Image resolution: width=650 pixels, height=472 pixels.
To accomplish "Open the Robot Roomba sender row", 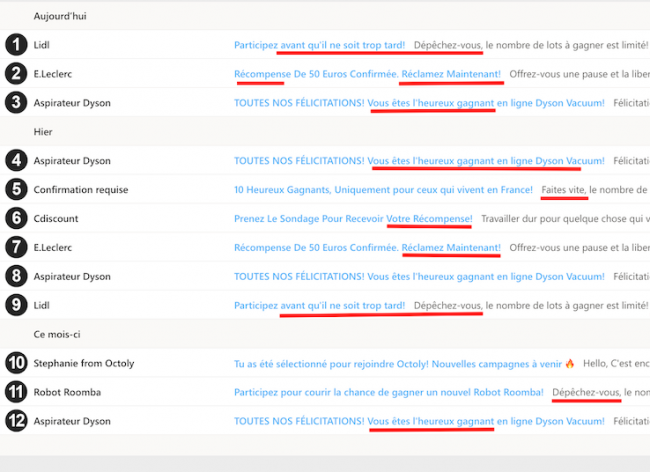I will coord(67,392).
